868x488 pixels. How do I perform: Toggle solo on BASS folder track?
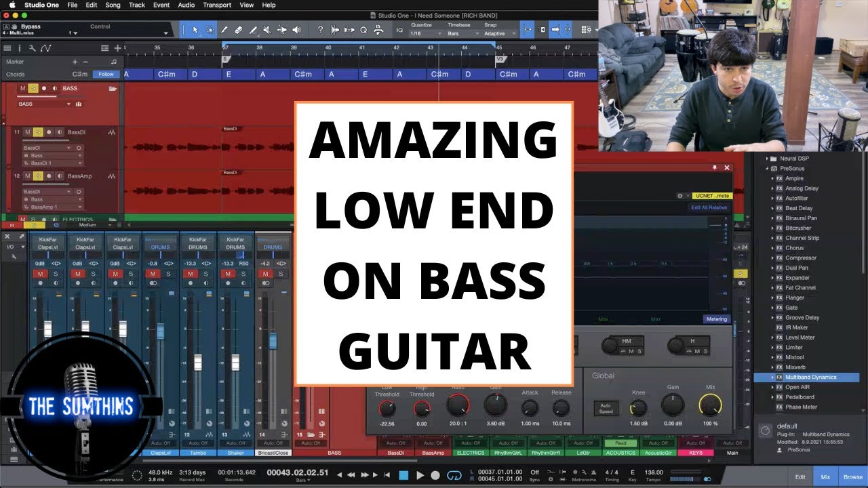[33, 89]
